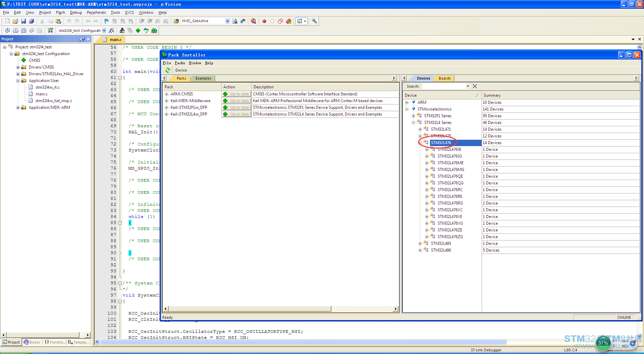Click Up to date button for Keil::STM32F1xx_DFP
The height and width of the screenshot is (354, 644).
point(236,107)
